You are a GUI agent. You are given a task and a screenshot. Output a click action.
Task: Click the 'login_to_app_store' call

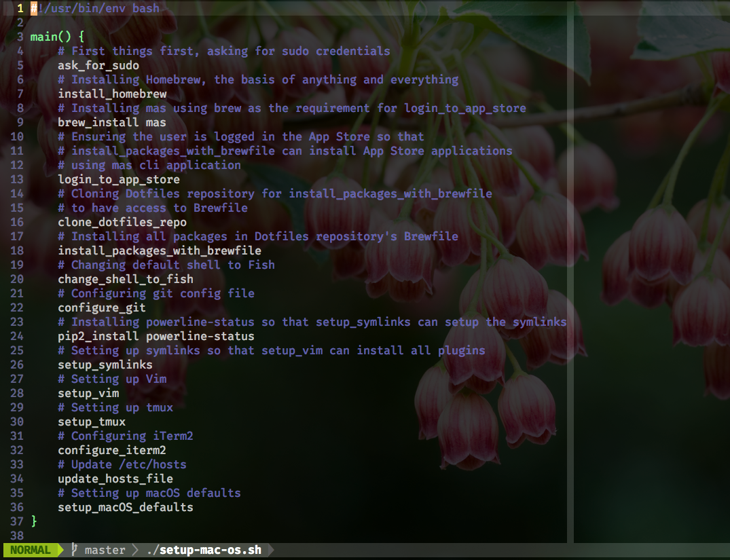(119, 179)
